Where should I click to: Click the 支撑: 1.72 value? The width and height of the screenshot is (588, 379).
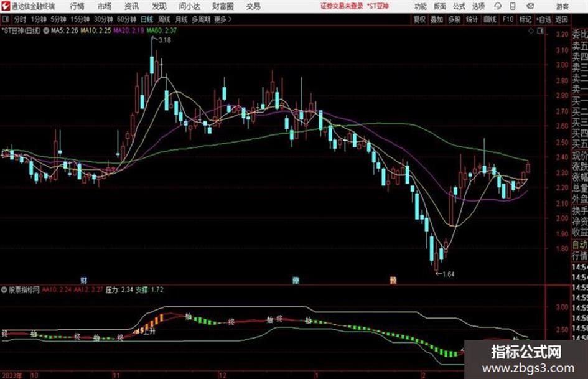(x=149, y=289)
